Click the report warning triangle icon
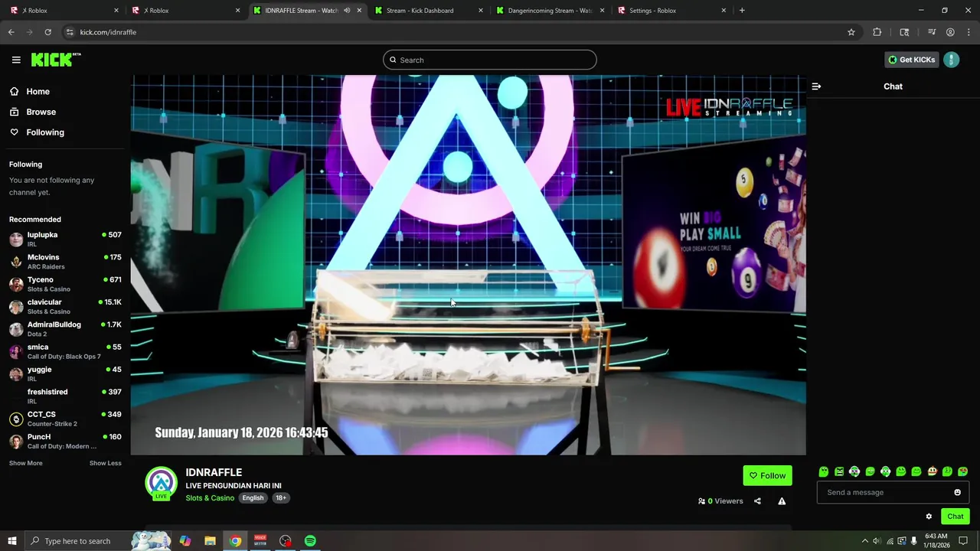 (x=782, y=501)
